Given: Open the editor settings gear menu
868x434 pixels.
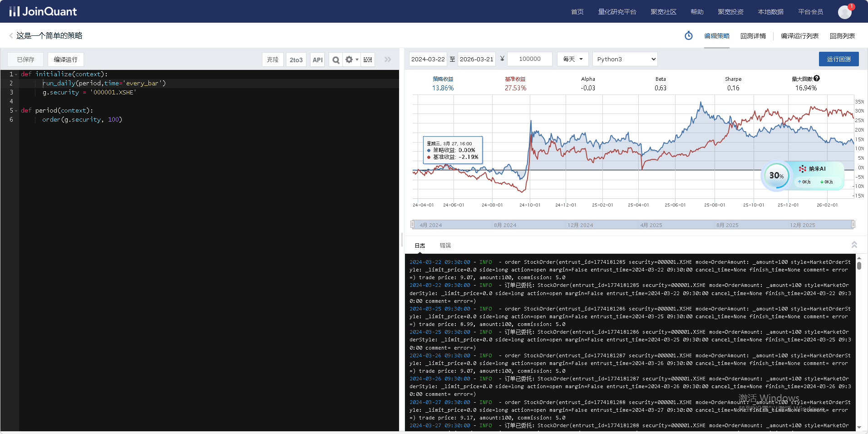Looking at the screenshot, I should [351, 59].
